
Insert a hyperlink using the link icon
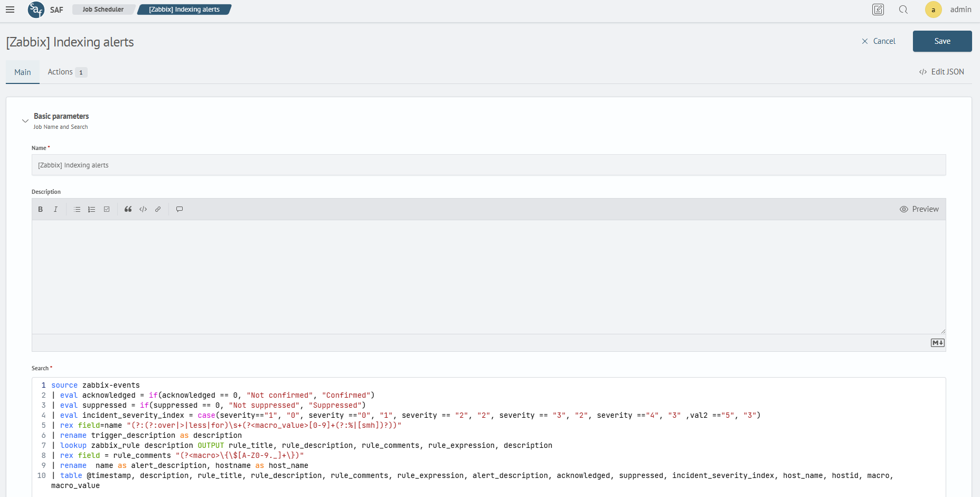point(158,209)
